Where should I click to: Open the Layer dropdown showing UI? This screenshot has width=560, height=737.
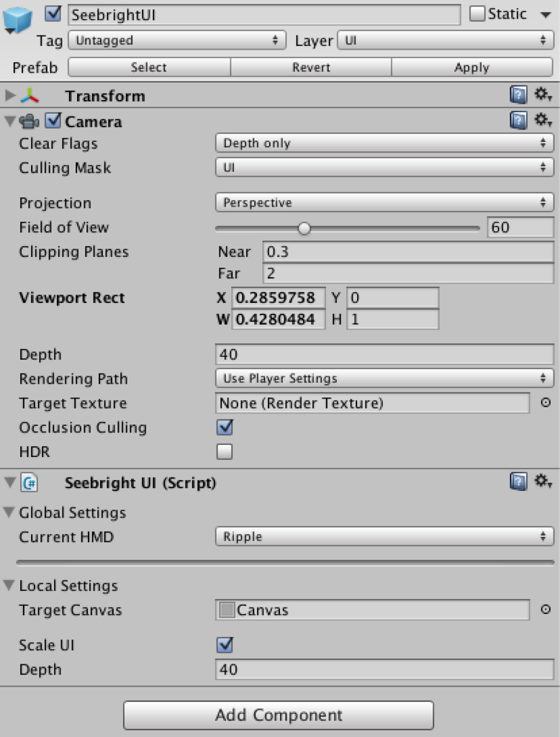[x=446, y=40]
